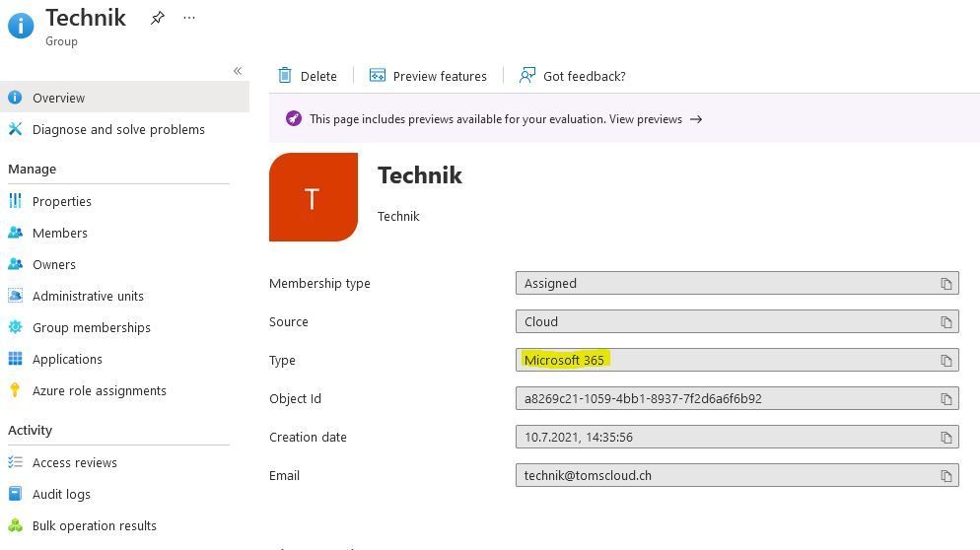Click the bold Technik group name heading
980x550 pixels.
click(x=419, y=175)
